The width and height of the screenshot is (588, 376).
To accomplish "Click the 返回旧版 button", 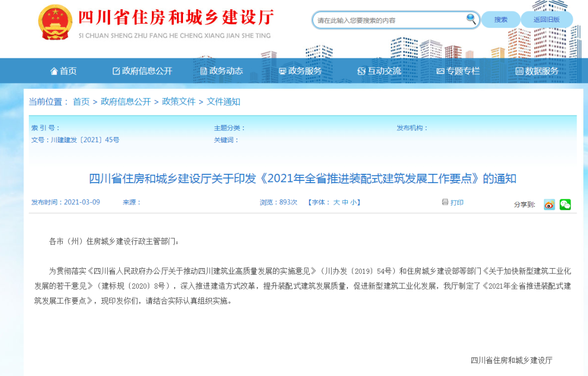I will pyautogui.click(x=547, y=20).
